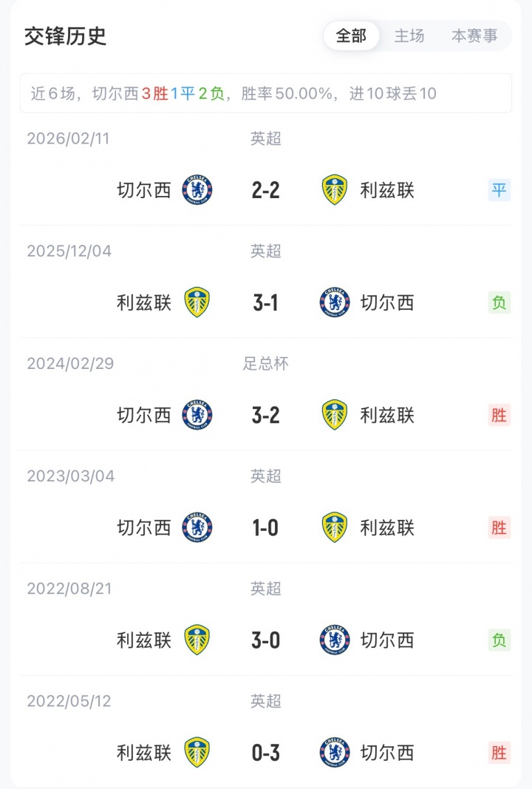This screenshot has height=789, width=532.
Task: Open the 1-0 score of the 2023/03/04 match
Action: pyautogui.click(x=266, y=527)
